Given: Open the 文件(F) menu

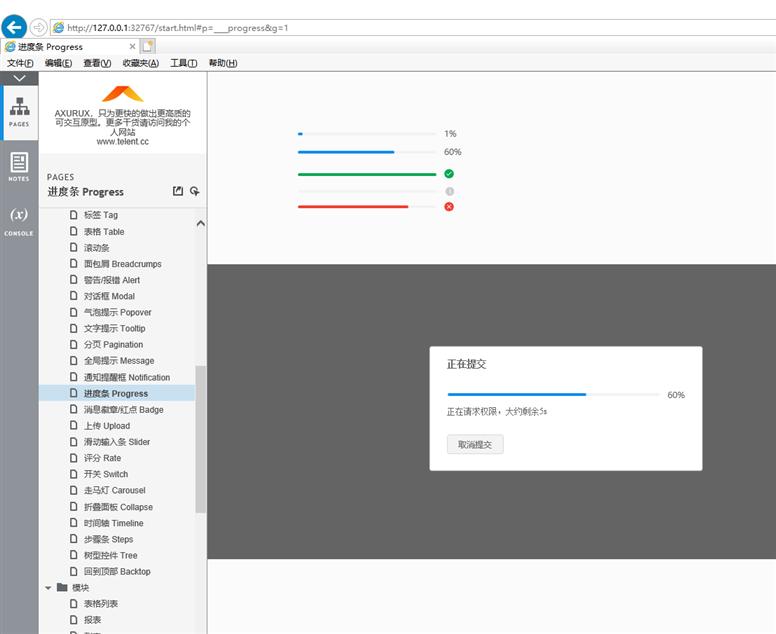Looking at the screenshot, I should pos(20,63).
